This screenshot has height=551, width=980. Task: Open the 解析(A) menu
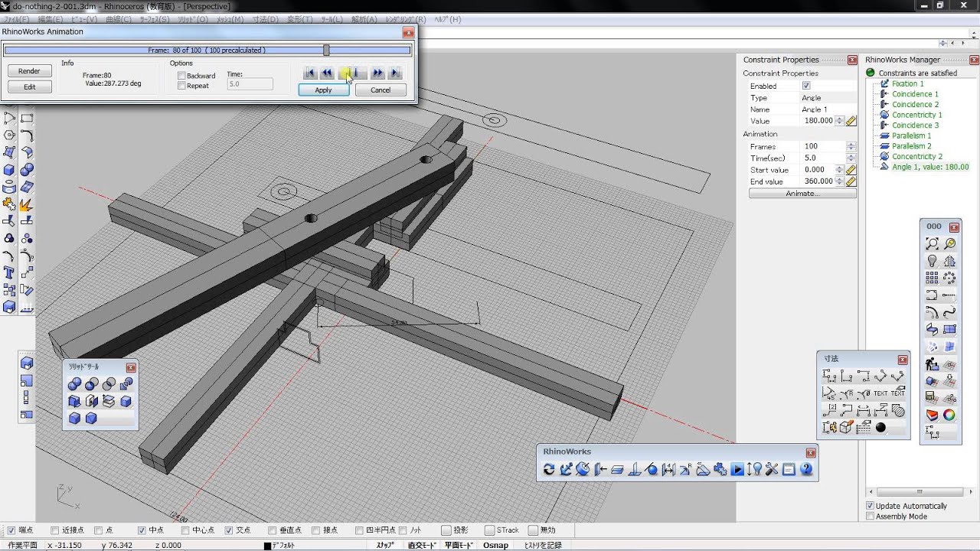[x=364, y=19]
